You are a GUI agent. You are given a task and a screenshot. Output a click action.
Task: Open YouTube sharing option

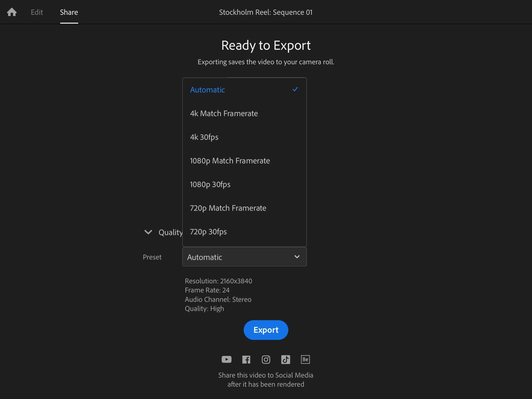click(226, 359)
